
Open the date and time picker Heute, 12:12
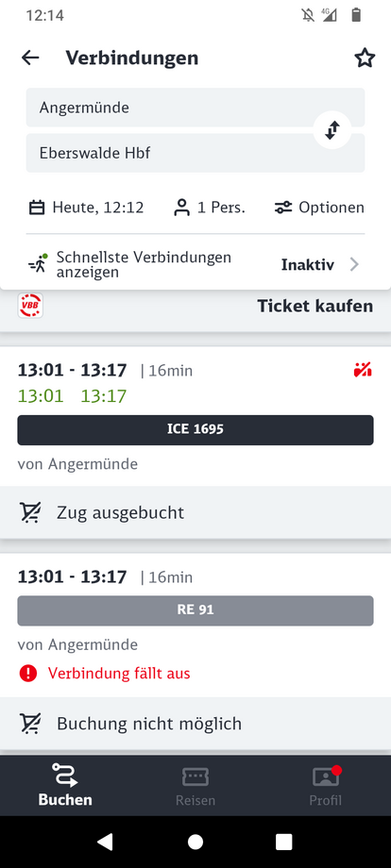(86, 208)
